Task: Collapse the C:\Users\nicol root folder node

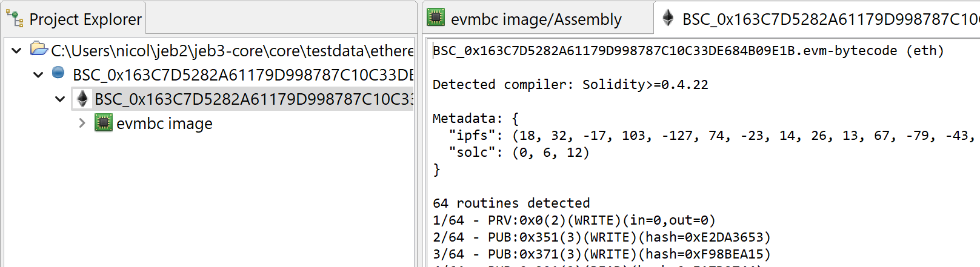Action: (16, 50)
